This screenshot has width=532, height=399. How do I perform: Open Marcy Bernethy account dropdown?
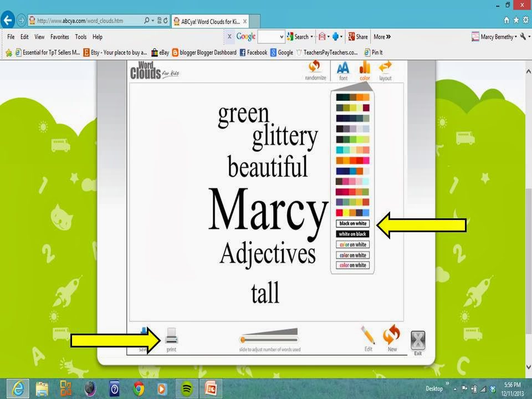point(494,37)
